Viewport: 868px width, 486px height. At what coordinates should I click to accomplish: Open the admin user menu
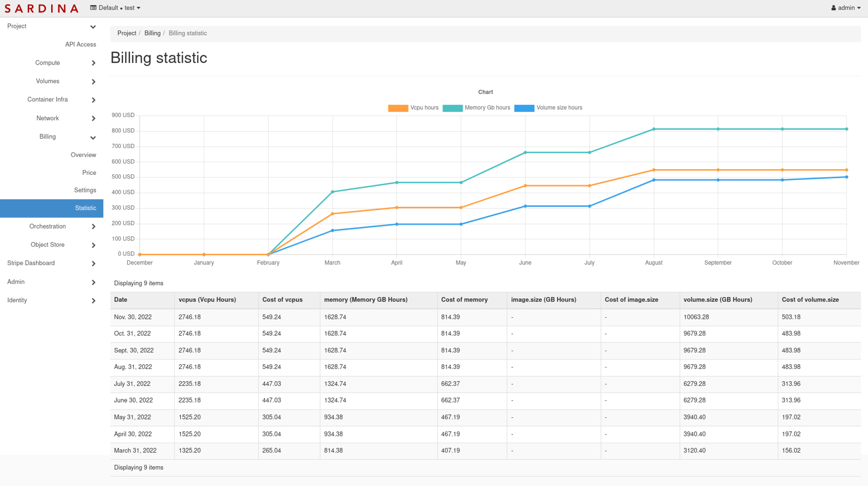846,8
